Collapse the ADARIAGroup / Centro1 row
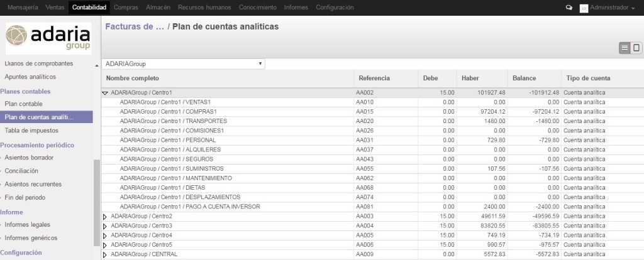 click(x=105, y=94)
